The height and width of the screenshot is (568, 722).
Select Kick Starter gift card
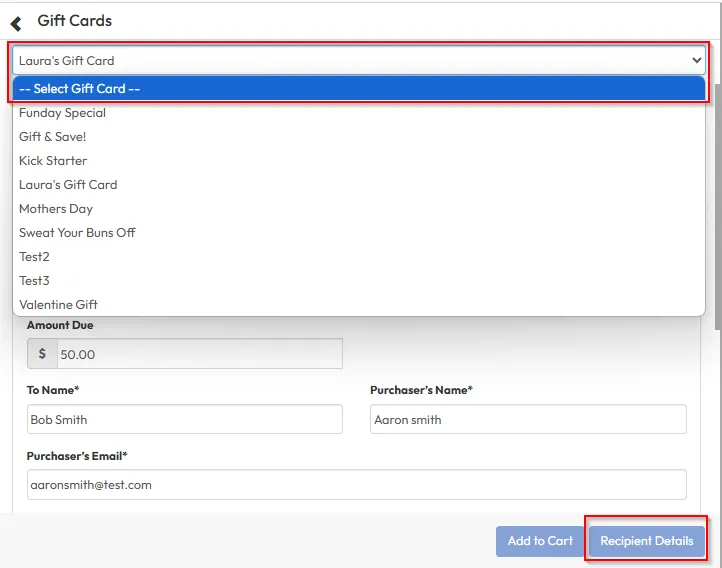53,161
